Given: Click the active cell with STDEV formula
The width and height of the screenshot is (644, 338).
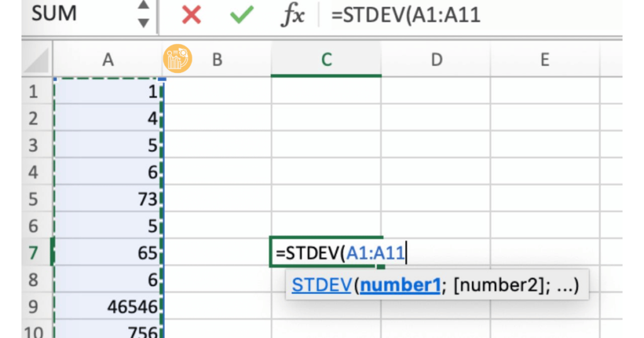Looking at the screenshot, I should tap(326, 253).
